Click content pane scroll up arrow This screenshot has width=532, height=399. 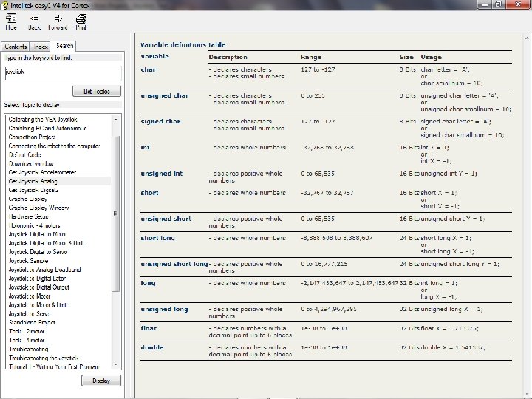click(x=528, y=38)
